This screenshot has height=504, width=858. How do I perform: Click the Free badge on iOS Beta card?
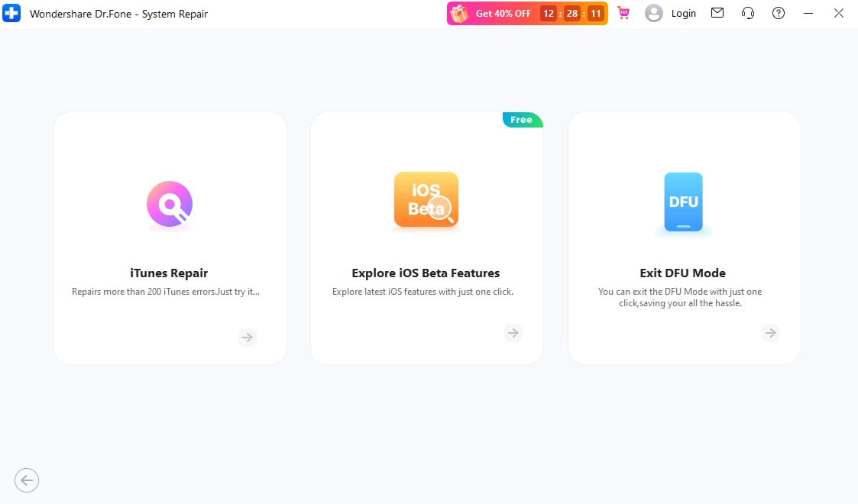522,120
